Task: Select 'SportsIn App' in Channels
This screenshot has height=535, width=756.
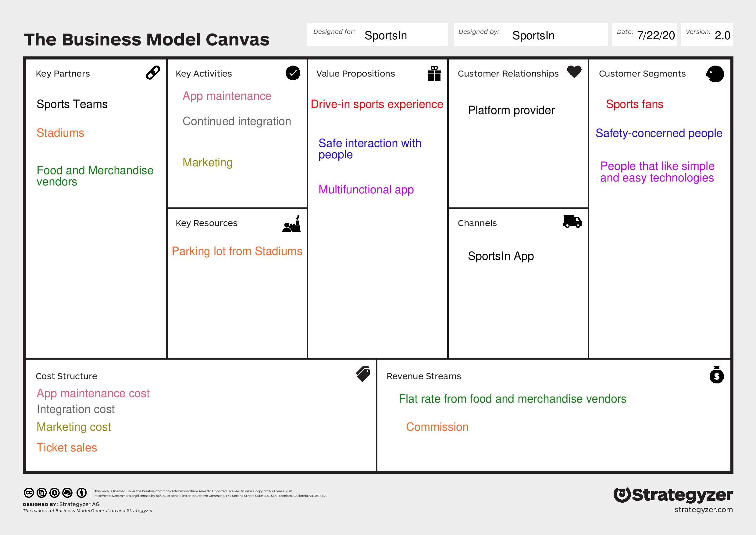Action: coord(501,256)
